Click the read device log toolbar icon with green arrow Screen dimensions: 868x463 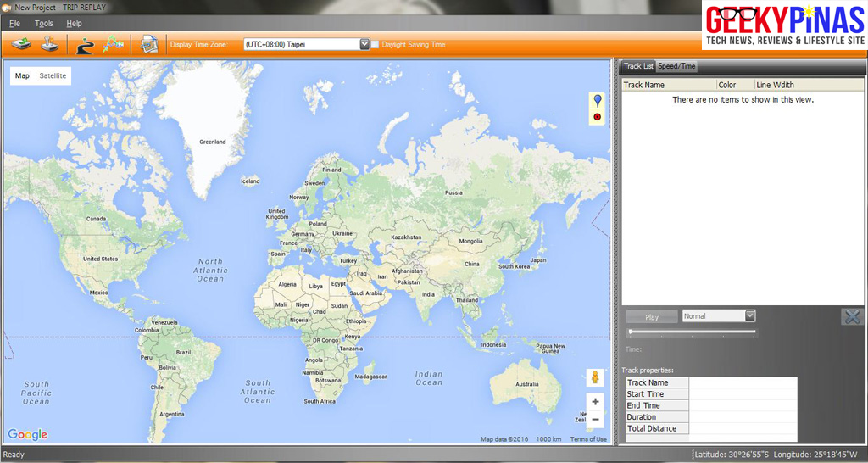[x=21, y=44]
